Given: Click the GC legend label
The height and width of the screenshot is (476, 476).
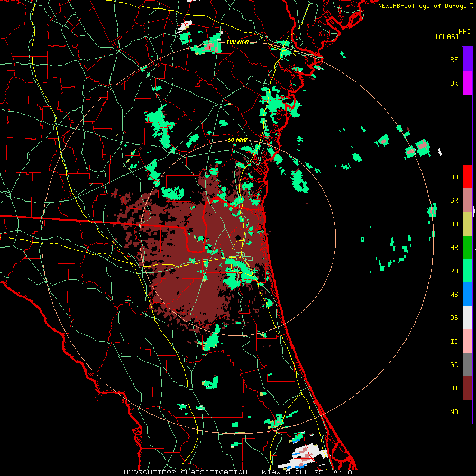Looking at the screenshot, I should 454,365.
